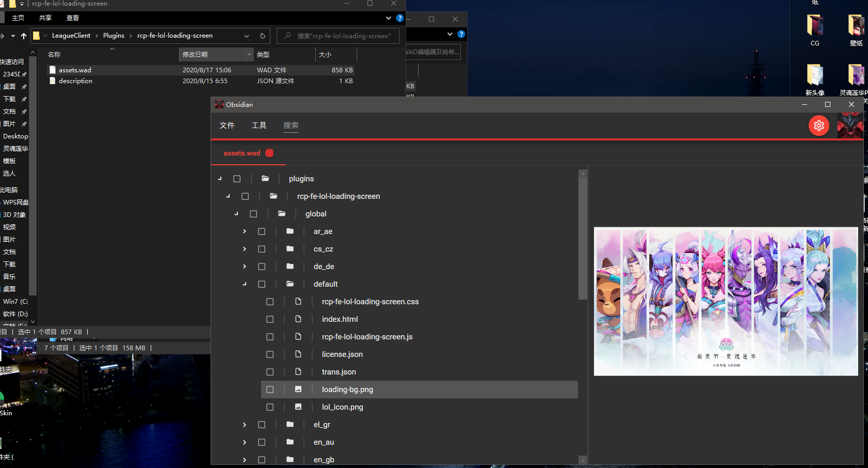Click the Plugins breadcrumb in address bar

pyautogui.click(x=114, y=36)
